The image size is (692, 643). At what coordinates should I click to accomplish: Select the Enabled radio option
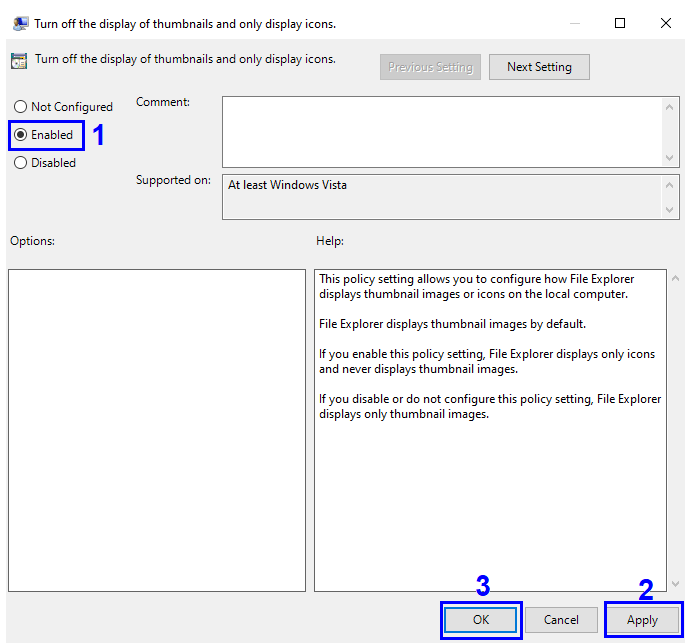[43, 135]
